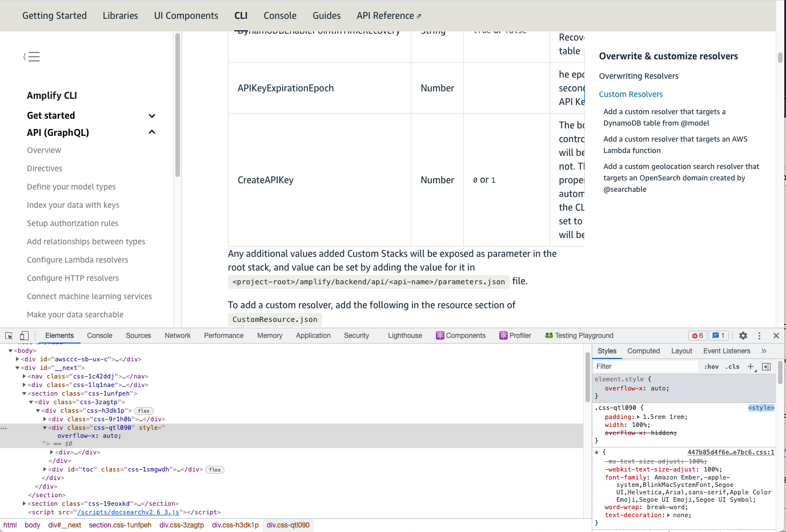Click the 6 errors badge
Image resolution: width=786 pixels, height=532 pixels.
click(697, 336)
